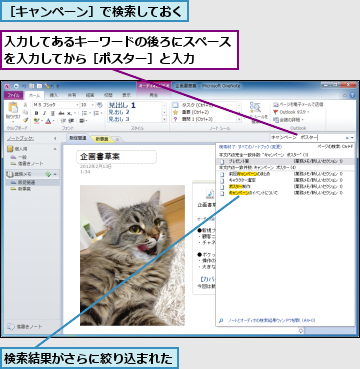Viewport: 360px width, 369px height.
Task: Open the ポスター制作 search result
Action: pos(284,187)
